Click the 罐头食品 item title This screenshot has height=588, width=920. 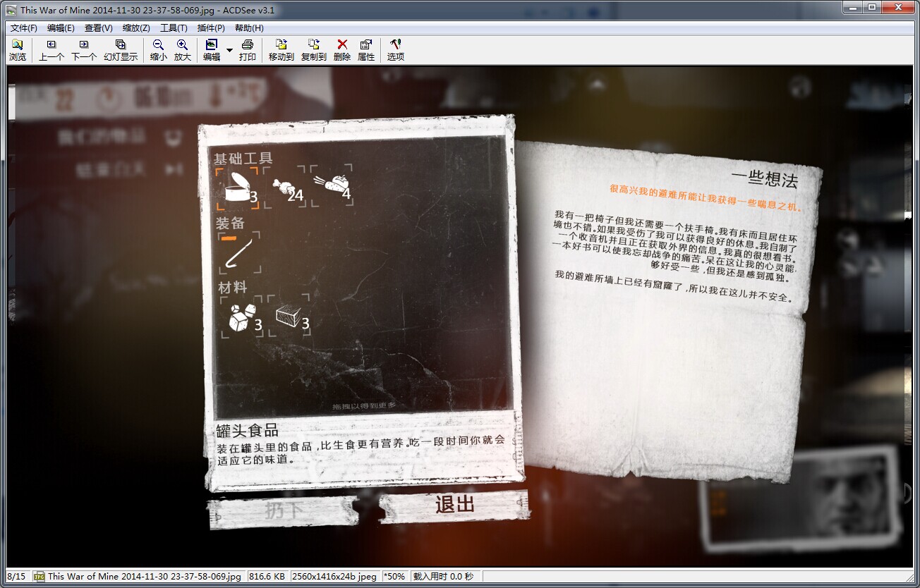click(x=248, y=430)
